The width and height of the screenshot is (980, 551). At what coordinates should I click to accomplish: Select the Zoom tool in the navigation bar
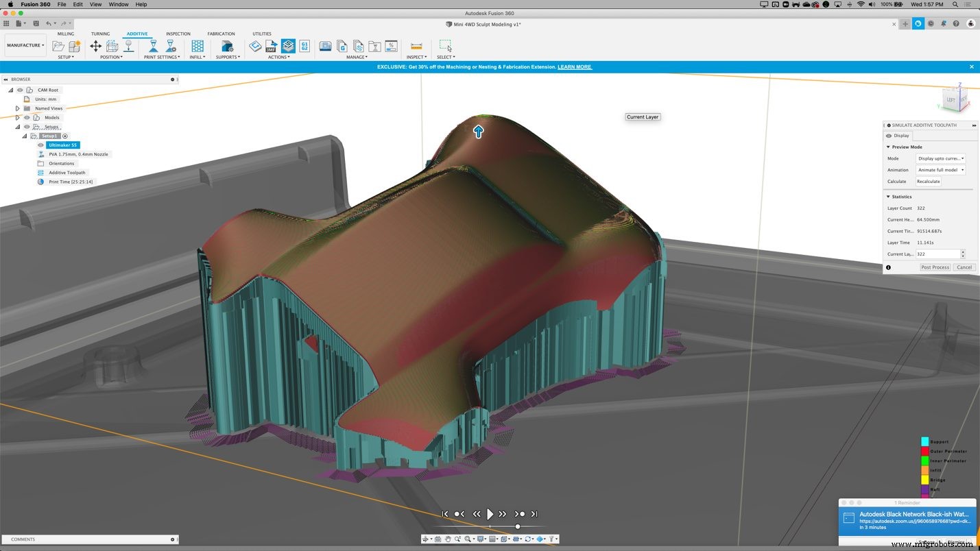(x=457, y=539)
